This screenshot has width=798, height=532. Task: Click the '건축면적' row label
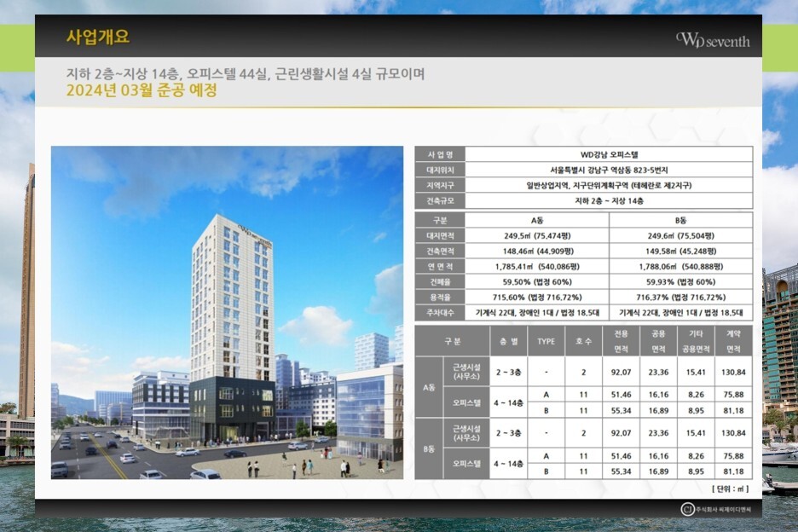pyautogui.click(x=440, y=251)
